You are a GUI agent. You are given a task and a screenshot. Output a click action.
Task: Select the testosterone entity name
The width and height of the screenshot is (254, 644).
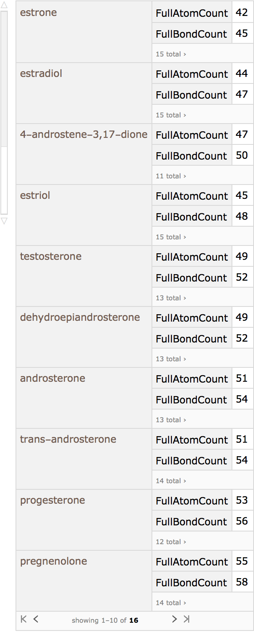tap(51, 257)
